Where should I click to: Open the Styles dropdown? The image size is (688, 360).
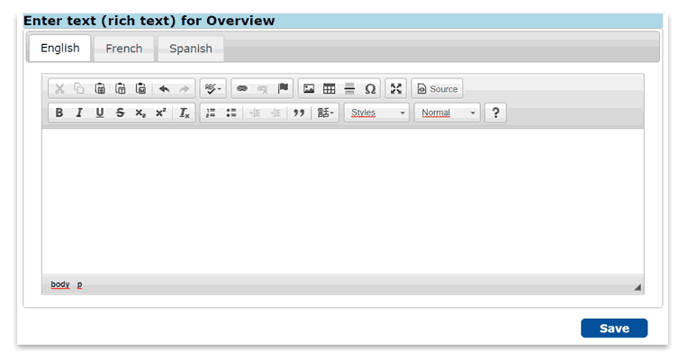(x=377, y=113)
